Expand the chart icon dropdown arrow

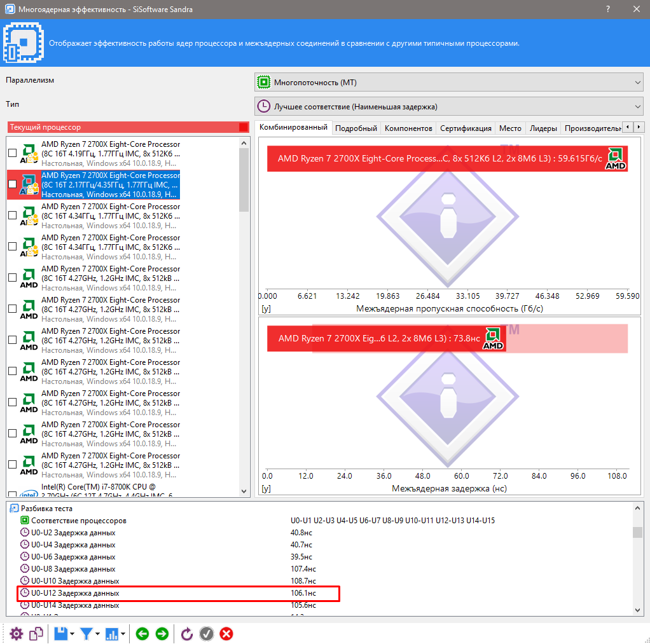[x=123, y=634]
